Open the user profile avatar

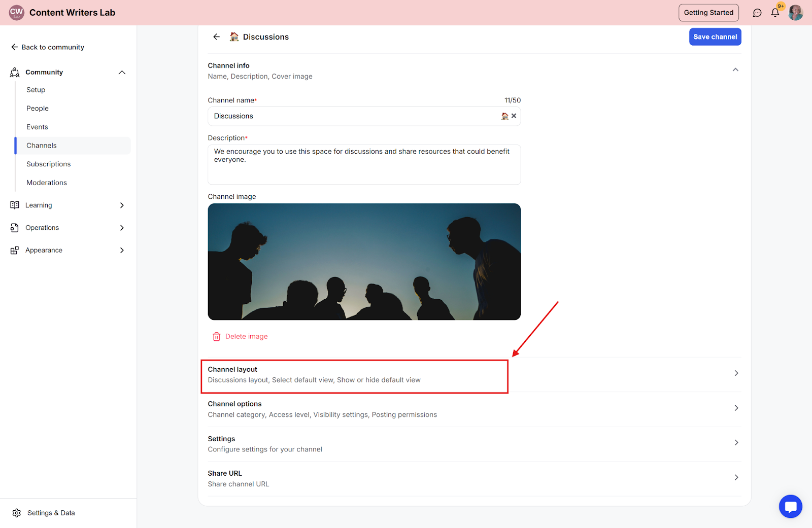[x=795, y=13]
